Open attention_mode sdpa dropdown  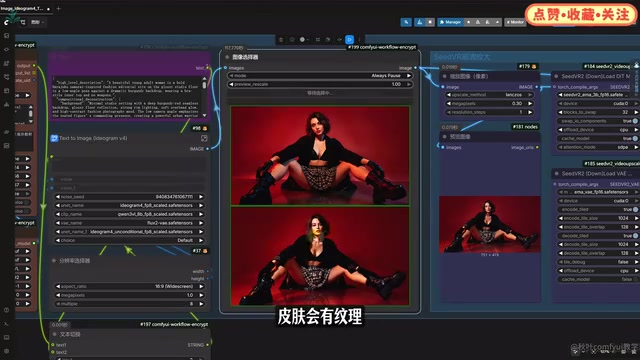(x=598, y=147)
